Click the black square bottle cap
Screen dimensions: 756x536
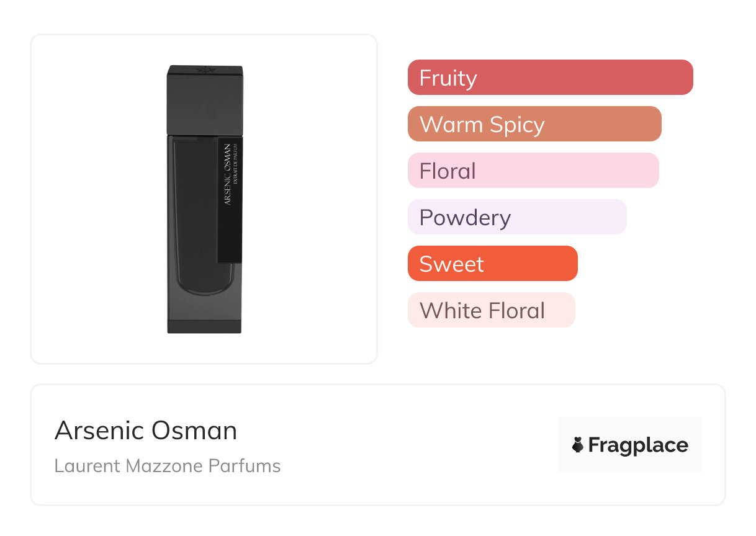pos(204,99)
